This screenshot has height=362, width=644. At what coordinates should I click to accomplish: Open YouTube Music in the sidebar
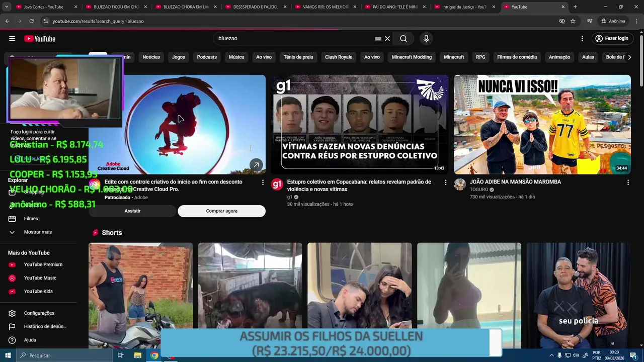click(x=38, y=278)
